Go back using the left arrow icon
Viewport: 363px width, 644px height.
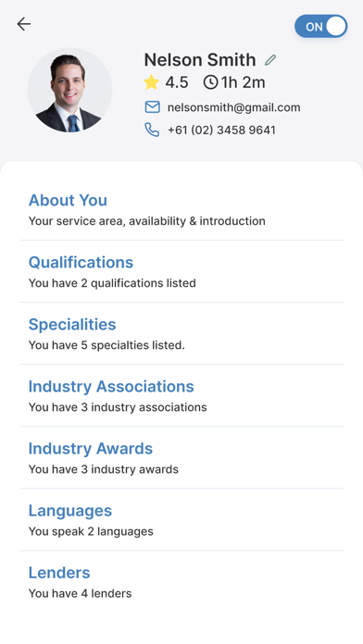[x=24, y=24]
